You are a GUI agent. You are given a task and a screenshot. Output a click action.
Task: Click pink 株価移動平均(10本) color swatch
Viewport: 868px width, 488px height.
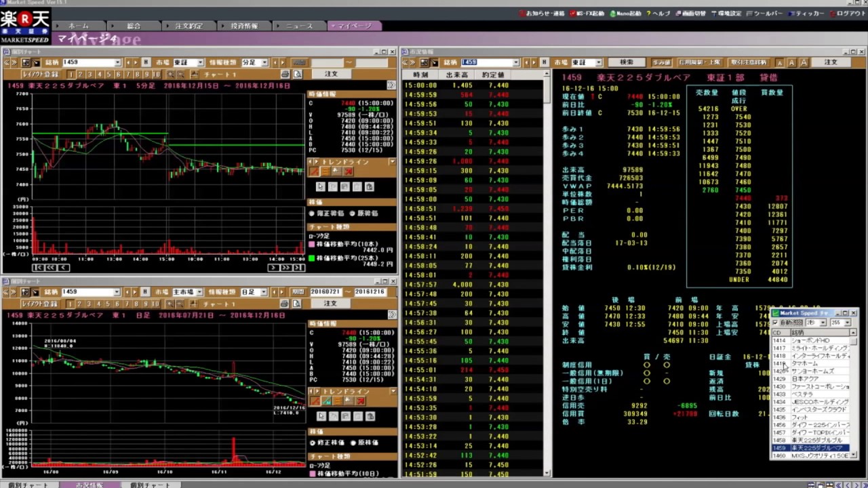point(312,243)
